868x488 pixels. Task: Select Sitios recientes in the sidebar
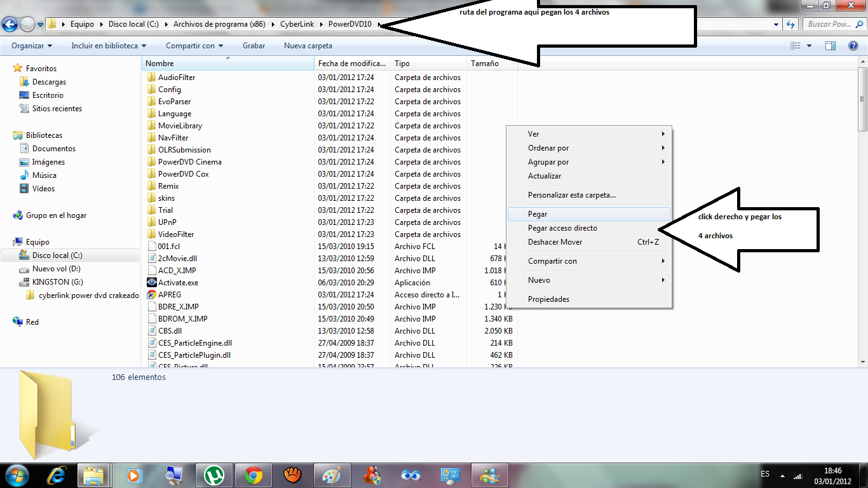pyautogui.click(x=57, y=109)
